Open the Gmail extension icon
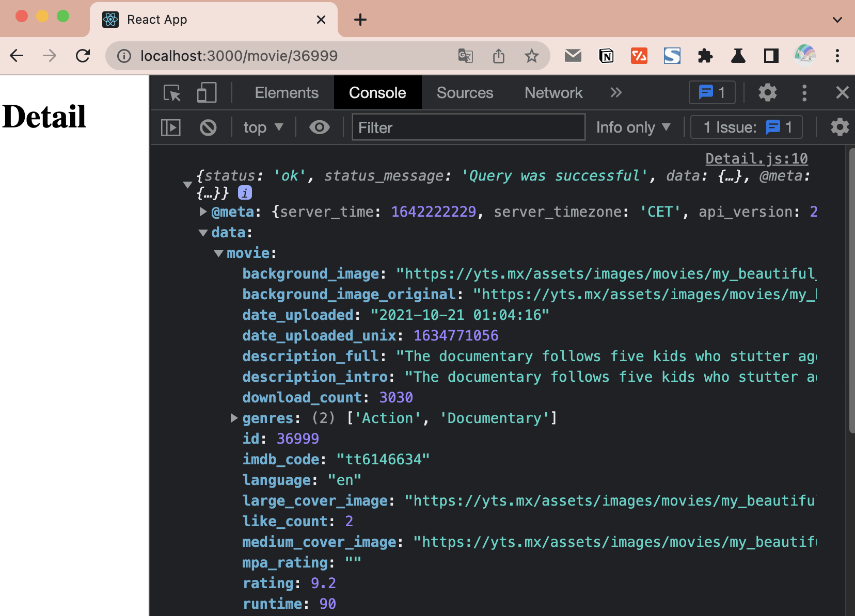Screen dimensions: 855x616 pyautogui.click(x=573, y=56)
